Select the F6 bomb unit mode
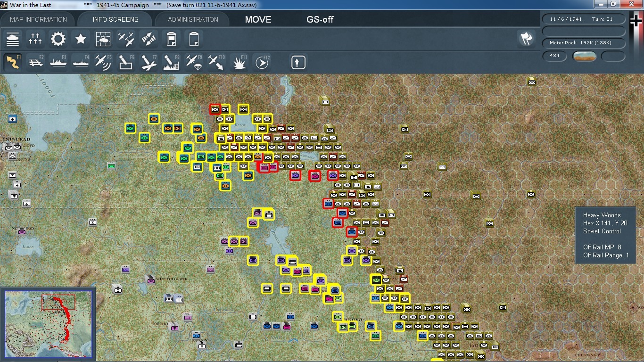 pos(126,62)
